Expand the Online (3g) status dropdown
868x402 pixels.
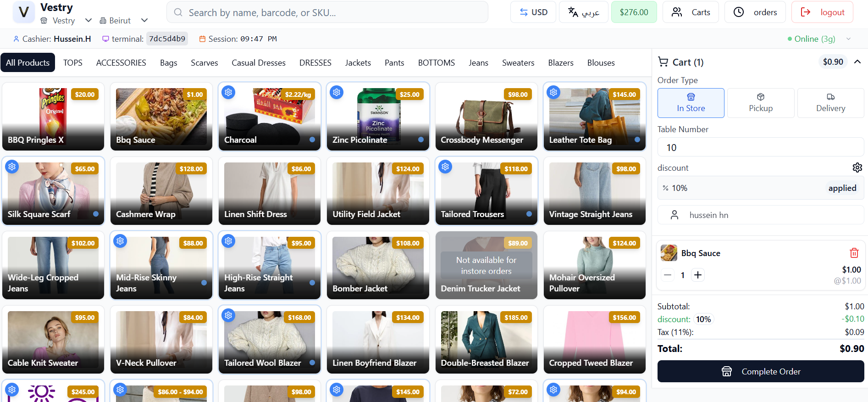[x=848, y=39]
